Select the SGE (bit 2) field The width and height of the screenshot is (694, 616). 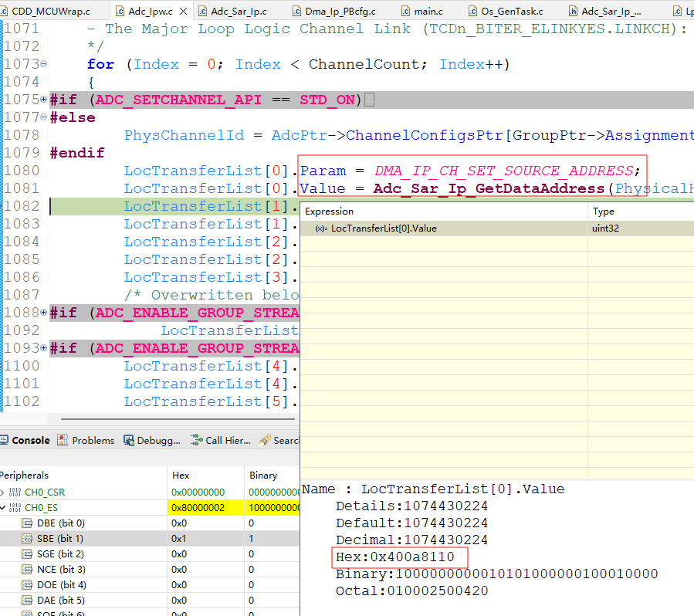point(150,554)
